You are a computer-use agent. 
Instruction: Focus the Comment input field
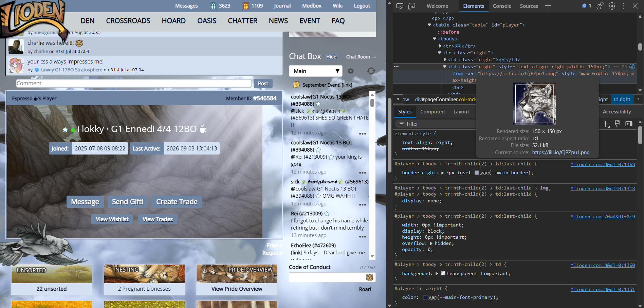coord(134,84)
